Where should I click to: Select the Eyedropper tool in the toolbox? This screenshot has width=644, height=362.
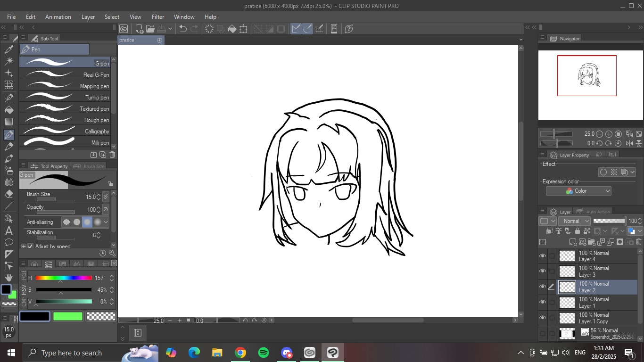8,49
